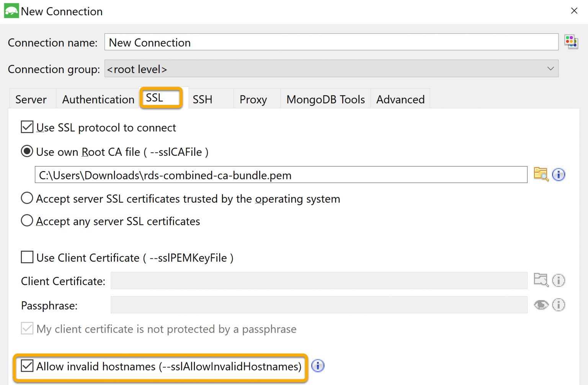The width and height of the screenshot is (588, 385).
Task: Reveal the passphrase with the eye icon
Action: tap(541, 305)
